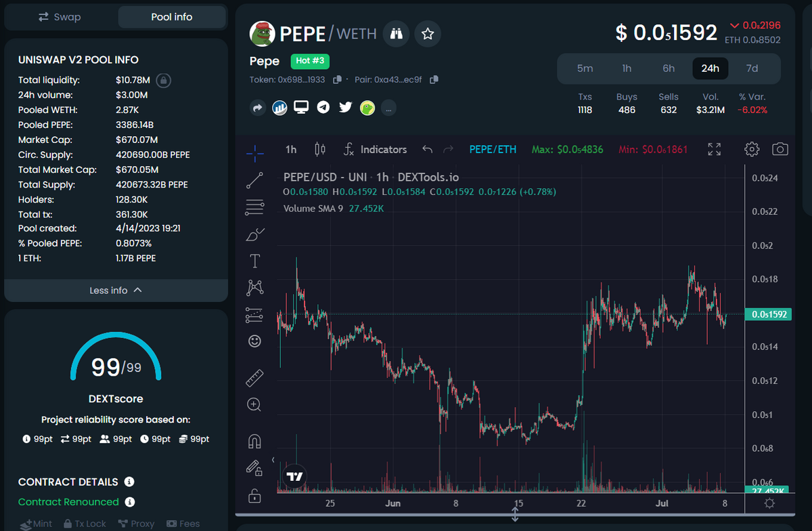Select the crosshair cursor tool
Viewport: 812px width, 531px height.
point(255,154)
